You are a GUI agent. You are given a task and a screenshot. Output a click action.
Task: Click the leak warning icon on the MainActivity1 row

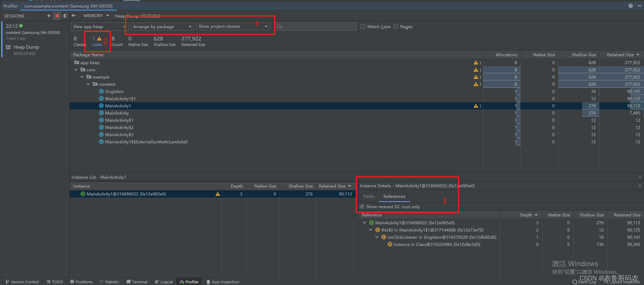476,106
